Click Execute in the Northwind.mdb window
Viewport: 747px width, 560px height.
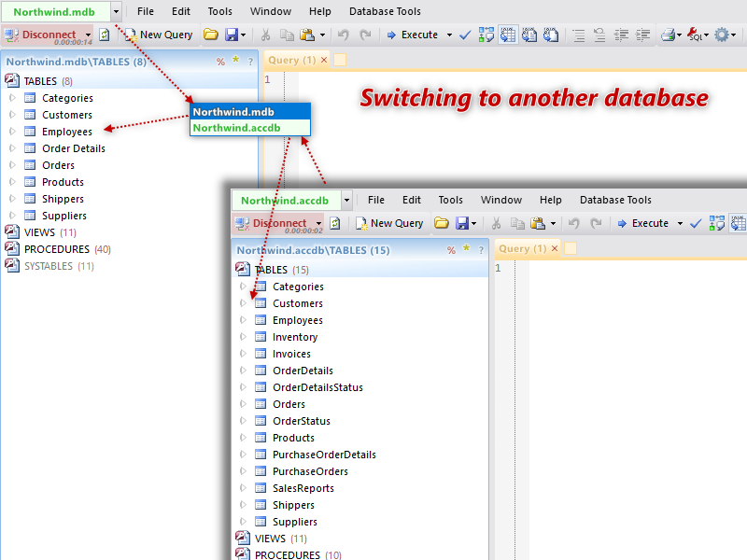tap(413, 35)
